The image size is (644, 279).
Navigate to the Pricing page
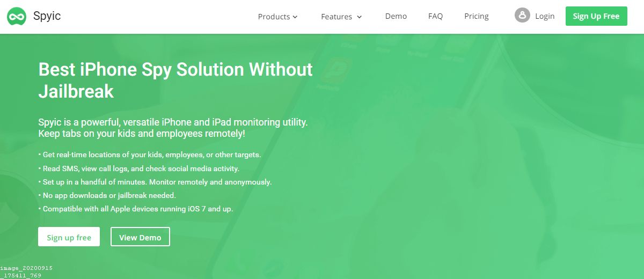tap(477, 16)
